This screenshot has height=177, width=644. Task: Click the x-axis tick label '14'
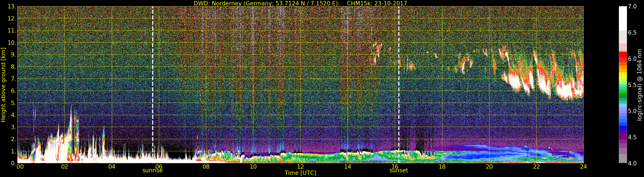click(348, 167)
